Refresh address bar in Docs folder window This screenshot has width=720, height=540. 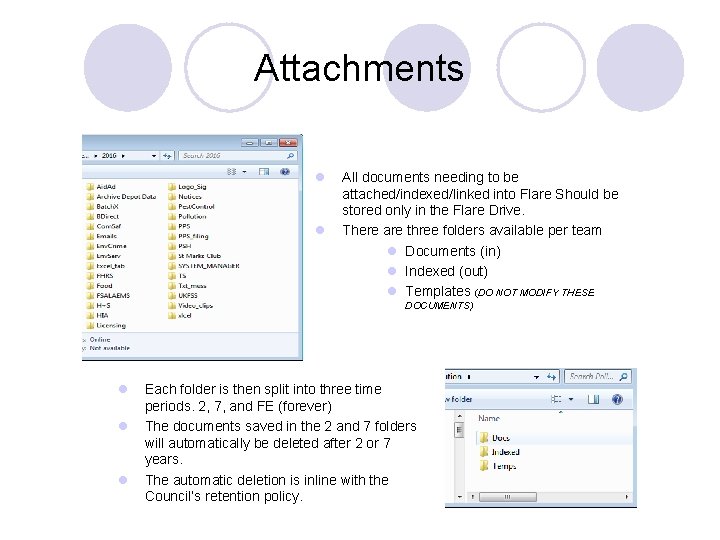tap(551, 377)
